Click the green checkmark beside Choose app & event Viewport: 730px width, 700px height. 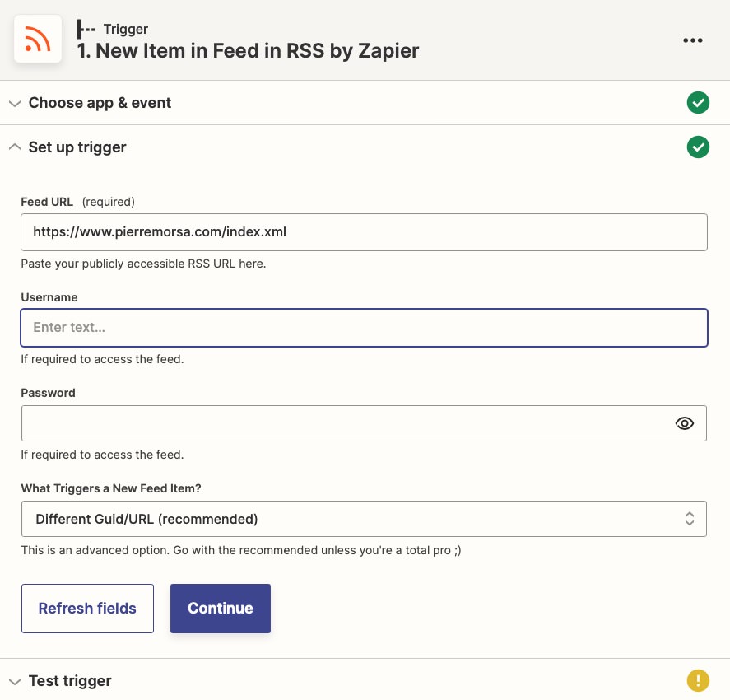698,103
